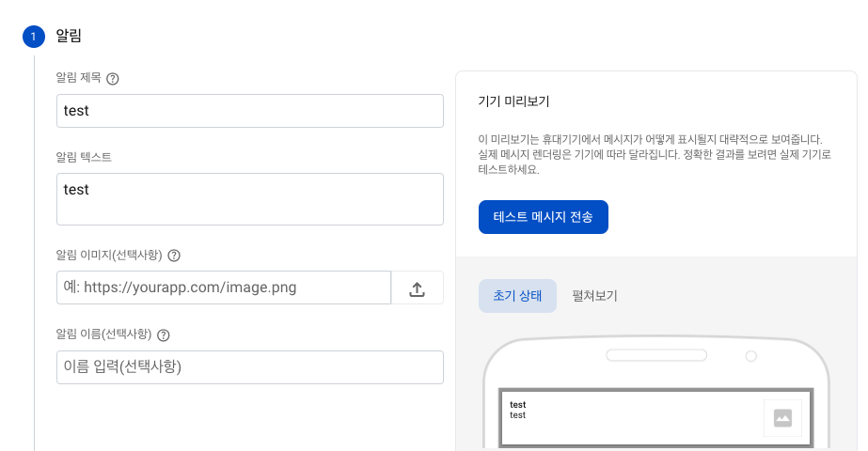
Task: Focus the 알림 제목 input containing test
Action: (x=249, y=111)
